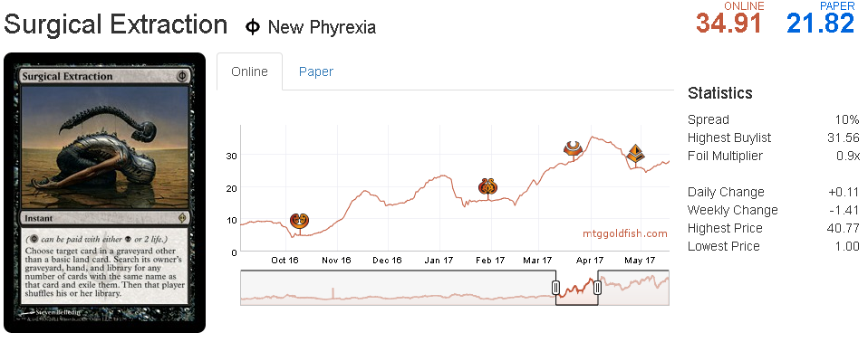Screen dimensions: 868x342
Task: Click the Surgical Extraction page heading
Action: 116,24
